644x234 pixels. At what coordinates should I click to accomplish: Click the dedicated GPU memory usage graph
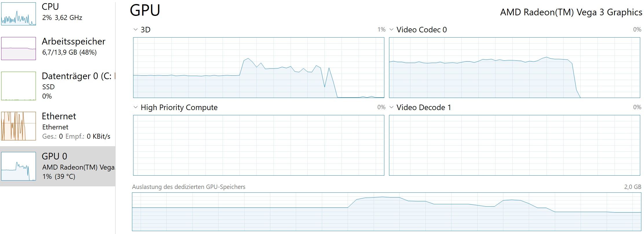[x=387, y=212]
